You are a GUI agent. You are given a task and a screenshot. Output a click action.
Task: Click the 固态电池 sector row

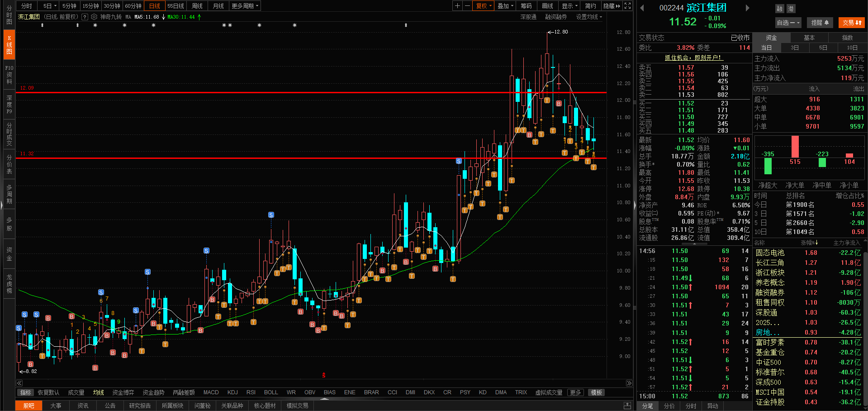pyautogui.click(x=809, y=253)
